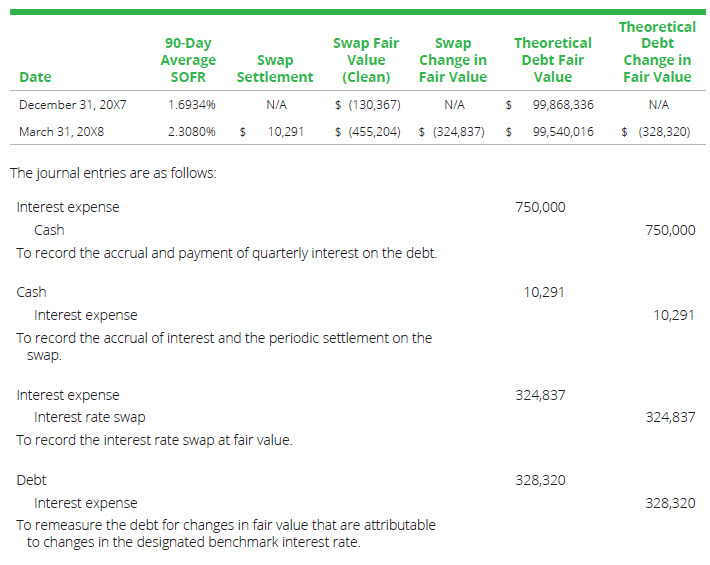Select the "To record the interest rate swap" description

click(154, 440)
